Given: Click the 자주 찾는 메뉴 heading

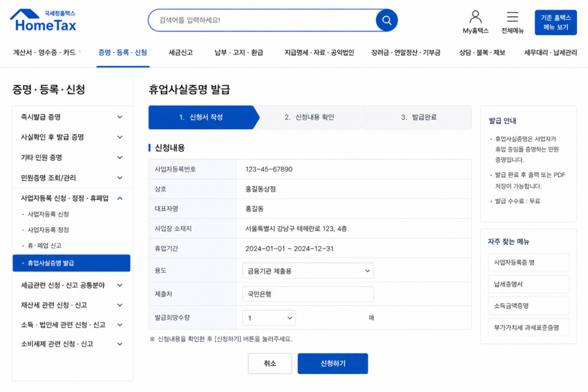Looking at the screenshot, I should point(509,242).
